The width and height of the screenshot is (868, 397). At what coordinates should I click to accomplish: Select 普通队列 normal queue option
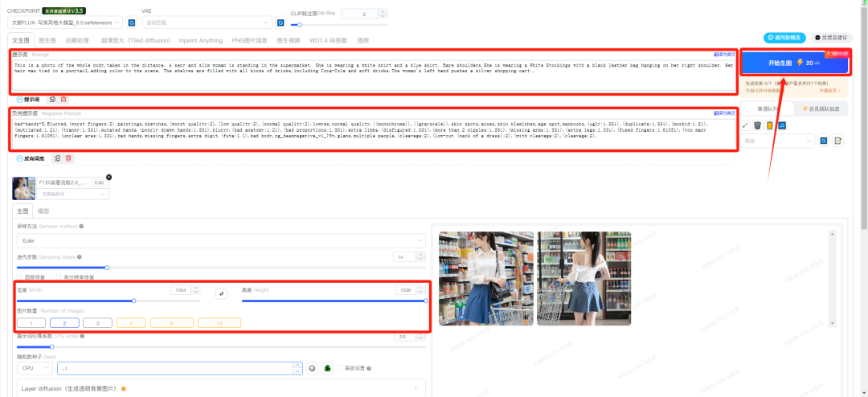click(x=768, y=109)
